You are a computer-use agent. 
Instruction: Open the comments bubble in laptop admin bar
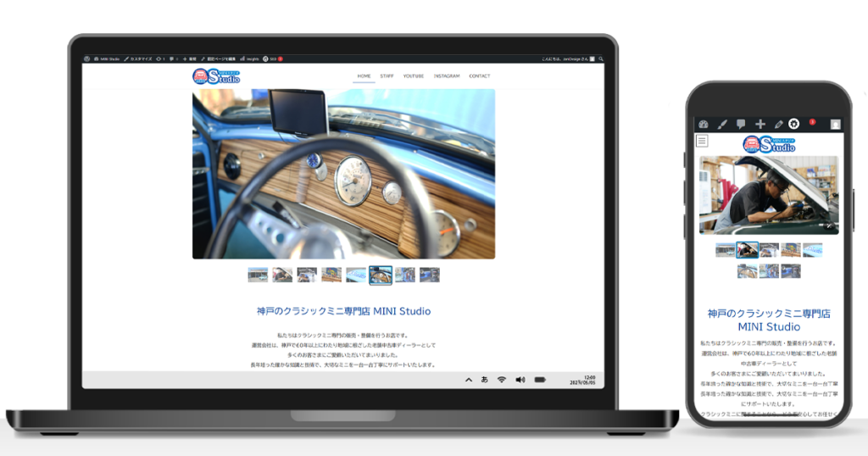coord(173,58)
